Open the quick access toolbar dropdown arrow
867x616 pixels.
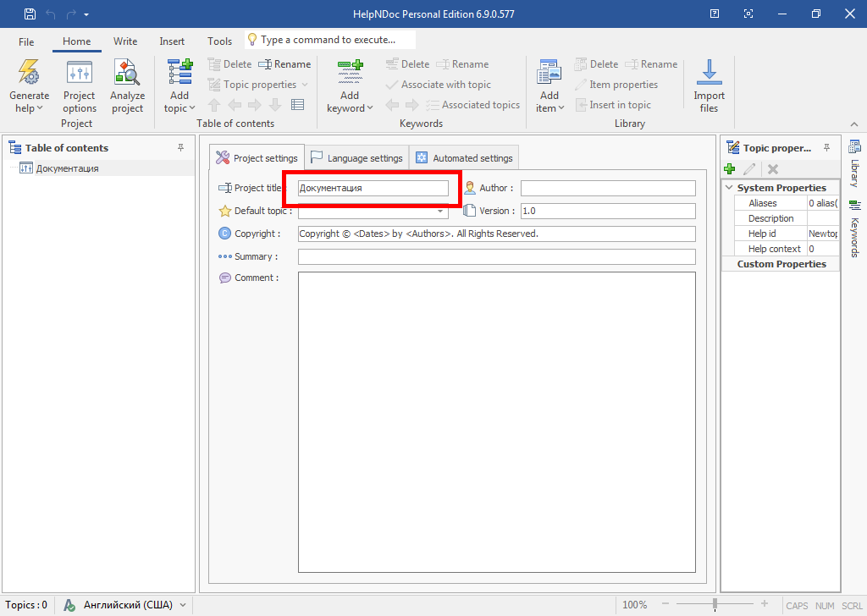pos(86,14)
